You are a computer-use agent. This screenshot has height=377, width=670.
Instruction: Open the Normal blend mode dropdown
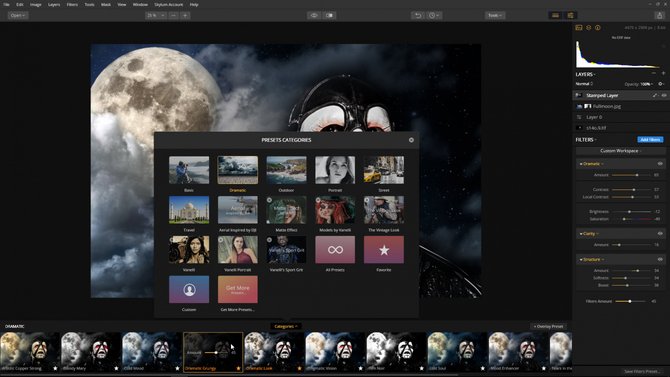(x=584, y=84)
